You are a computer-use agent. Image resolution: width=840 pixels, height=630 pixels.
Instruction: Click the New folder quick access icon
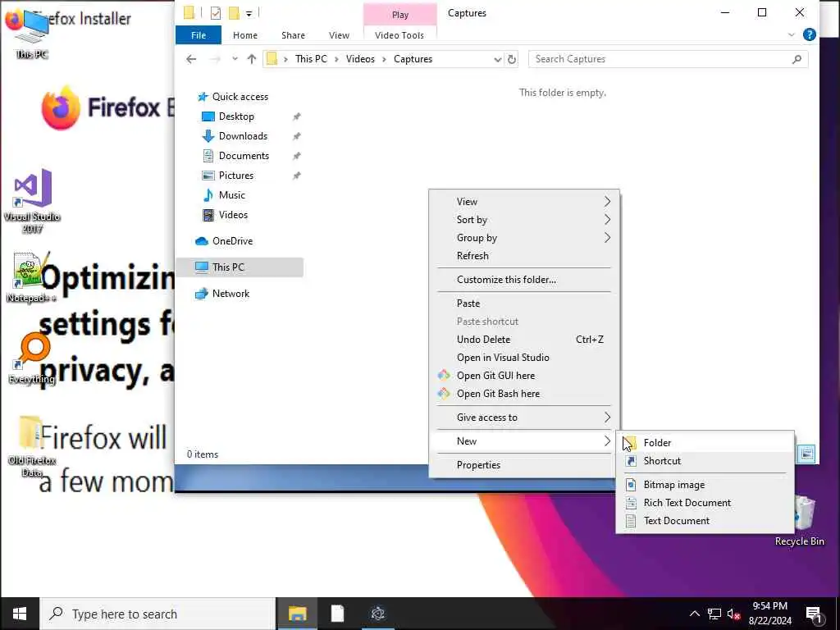click(234, 13)
